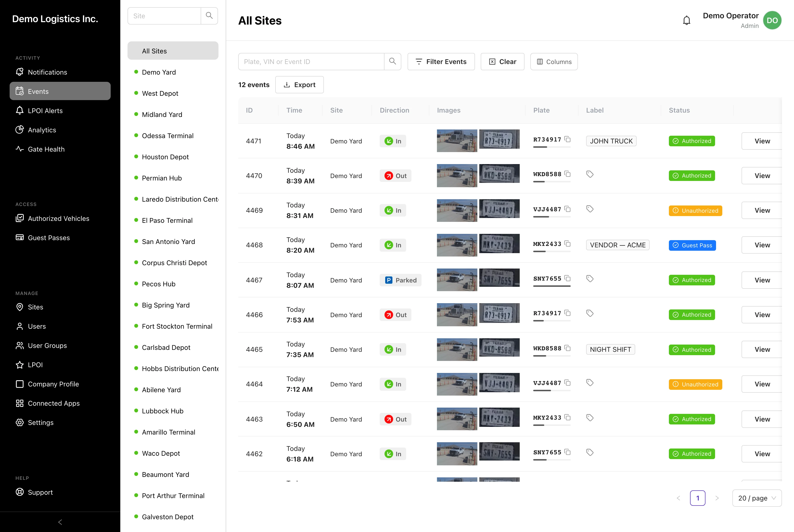Open vehicle thumbnail of event 4471
The height and width of the screenshot is (532, 794).
tap(457, 141)
